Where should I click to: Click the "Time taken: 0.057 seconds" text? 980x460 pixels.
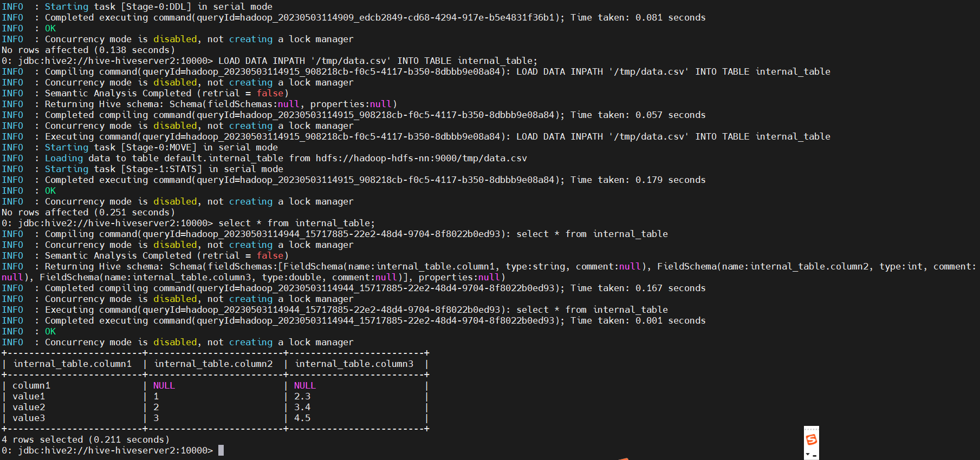(638, 115)
